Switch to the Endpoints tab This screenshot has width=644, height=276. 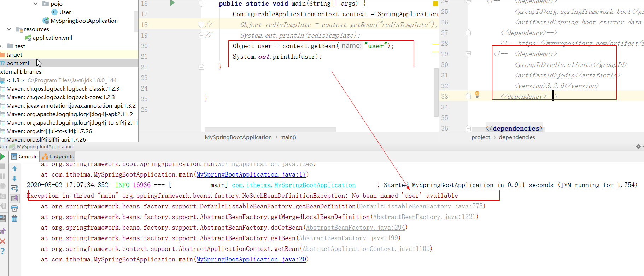[58, 156]
